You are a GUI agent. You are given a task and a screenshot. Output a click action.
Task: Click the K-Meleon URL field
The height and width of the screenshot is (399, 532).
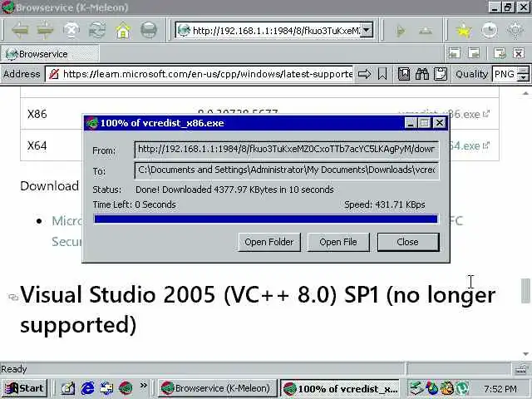click(275, 31)
